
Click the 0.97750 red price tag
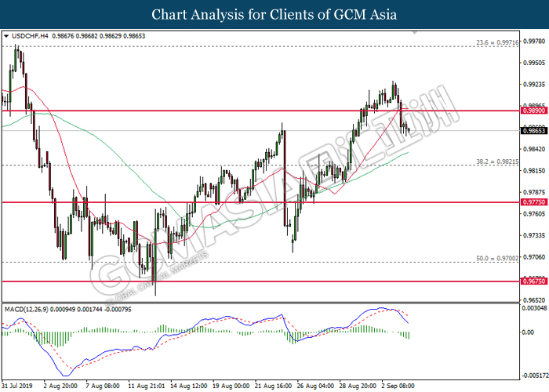533,202
